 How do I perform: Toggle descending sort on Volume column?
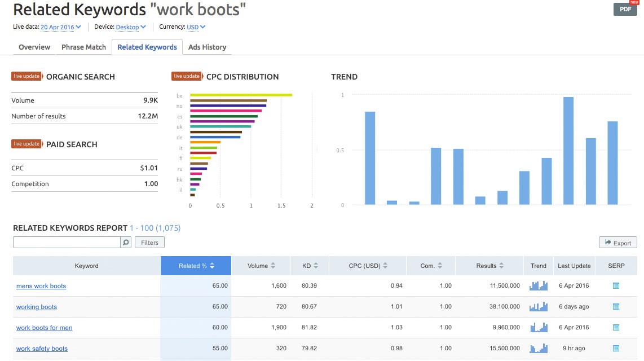(x=275, y=265)
